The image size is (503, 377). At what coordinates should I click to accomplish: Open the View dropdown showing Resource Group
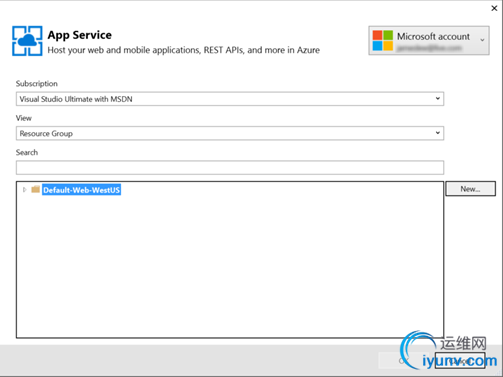(x=230, y=133)
